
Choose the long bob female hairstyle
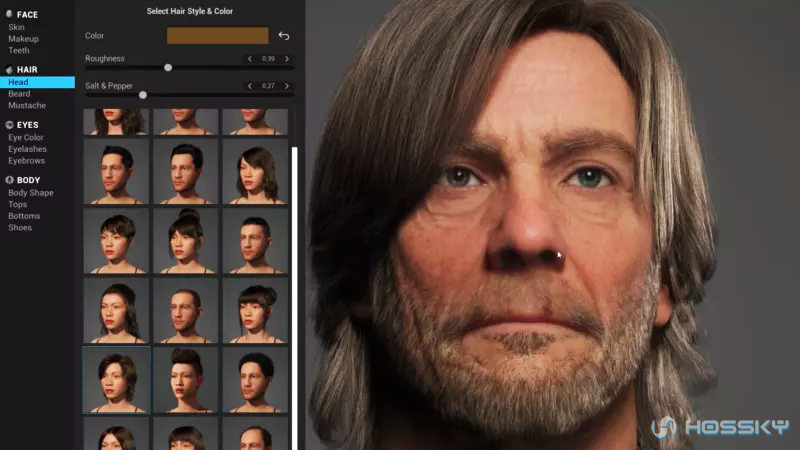(255, 171)
